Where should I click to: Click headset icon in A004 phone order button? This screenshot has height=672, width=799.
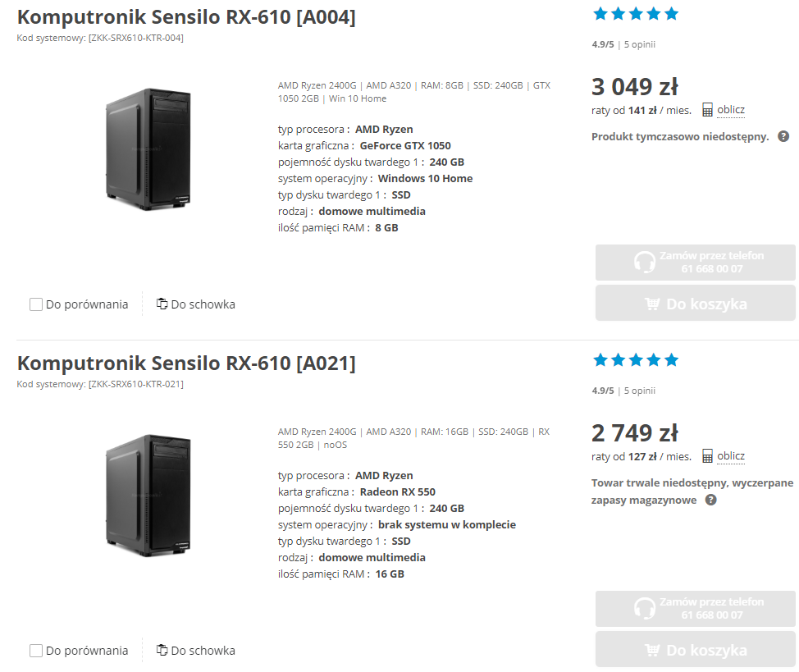pos(645,263)
